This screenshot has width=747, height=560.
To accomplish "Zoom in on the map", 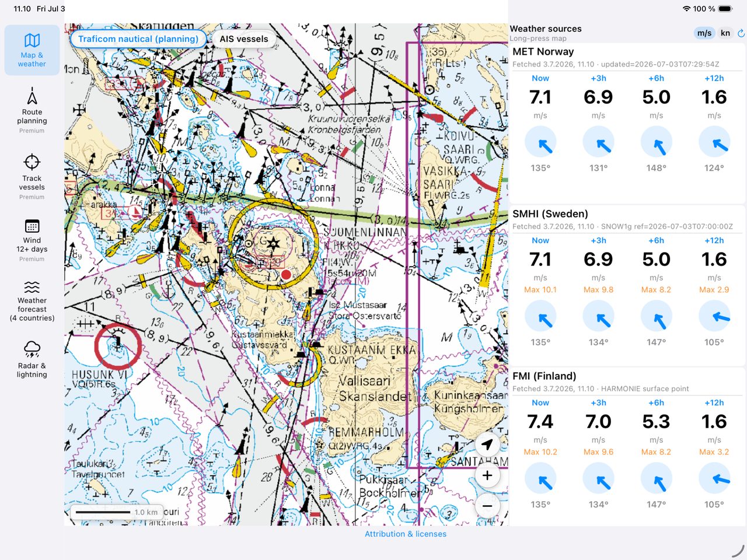I will click(x=487, y=475).
